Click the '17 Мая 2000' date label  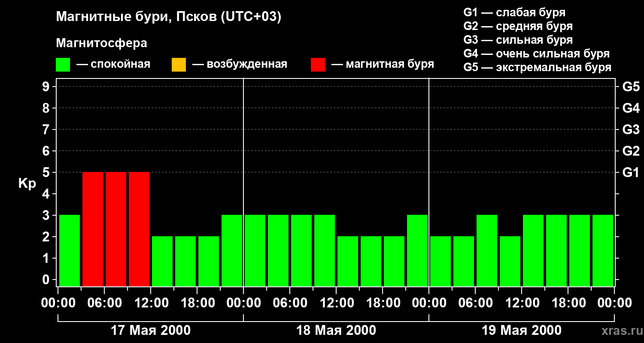coord(151,331)
